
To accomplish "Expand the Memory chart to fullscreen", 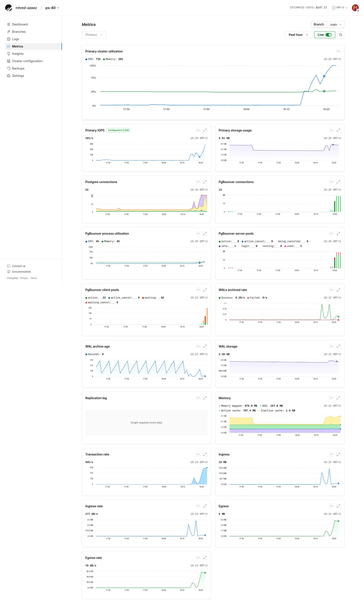I will coord(339,398).
